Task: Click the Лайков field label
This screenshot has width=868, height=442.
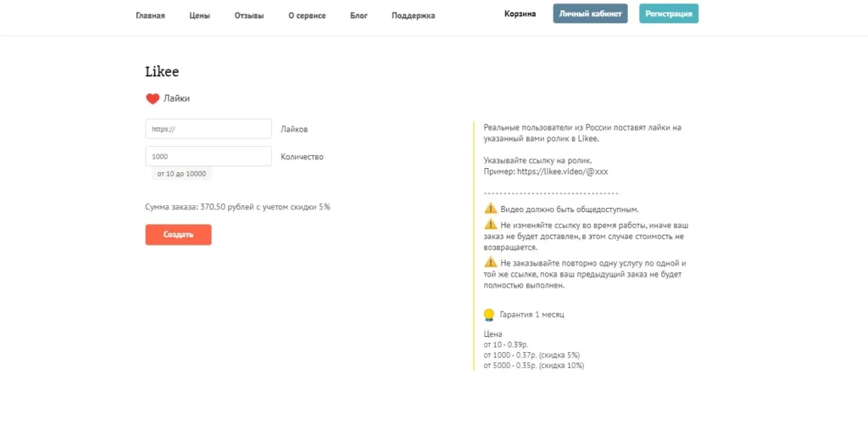Action: [294, 129]
